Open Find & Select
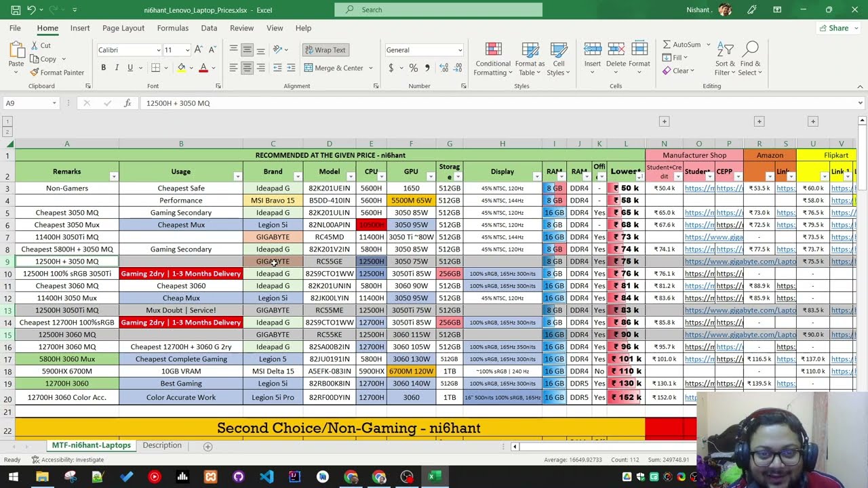The height and width of the screenshot is (488, 868). point(750,59)
